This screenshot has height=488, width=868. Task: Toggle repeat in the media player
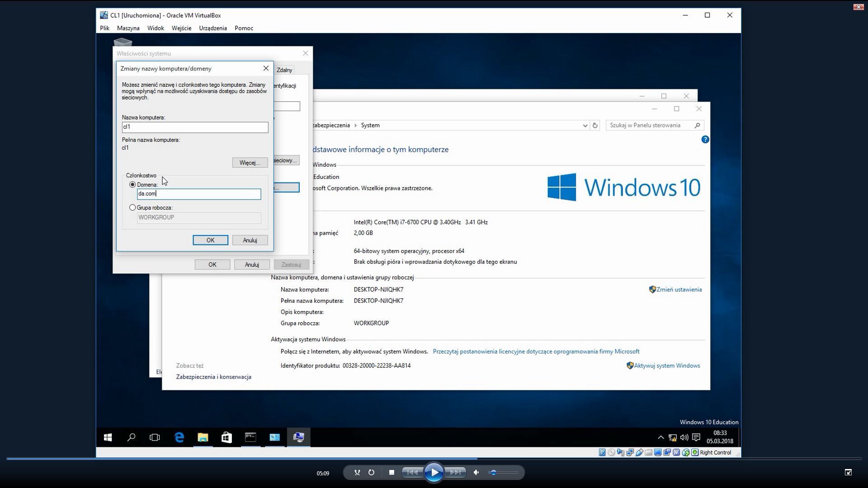371,473
